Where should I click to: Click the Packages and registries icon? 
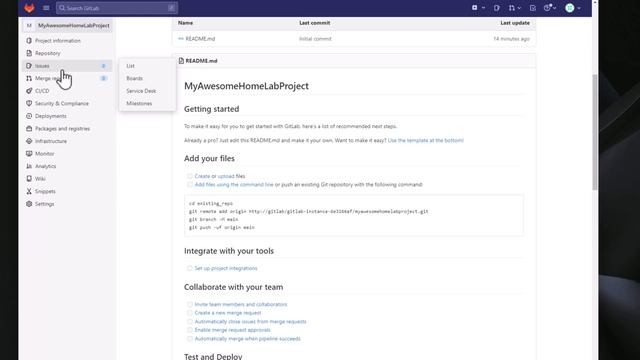coord(29,129)
